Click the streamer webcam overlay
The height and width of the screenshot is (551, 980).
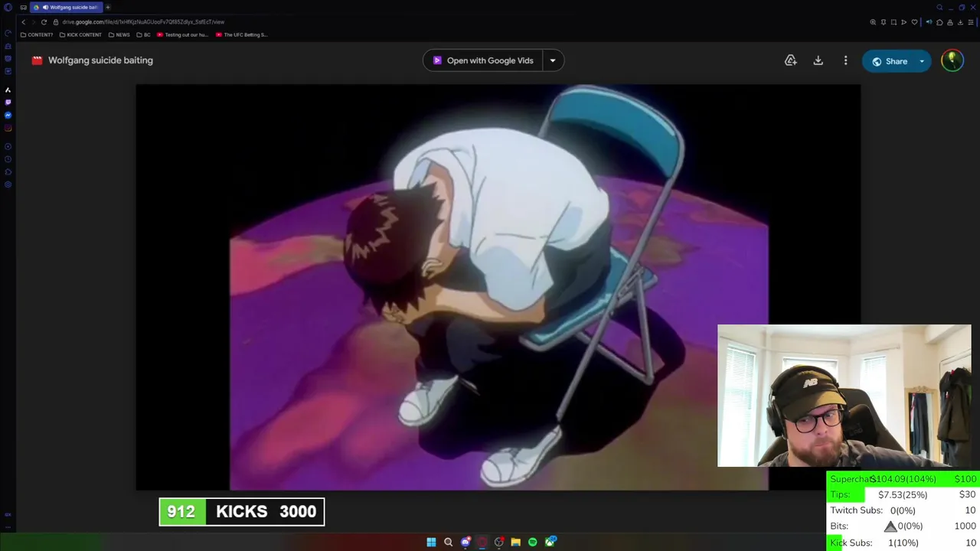844,396
